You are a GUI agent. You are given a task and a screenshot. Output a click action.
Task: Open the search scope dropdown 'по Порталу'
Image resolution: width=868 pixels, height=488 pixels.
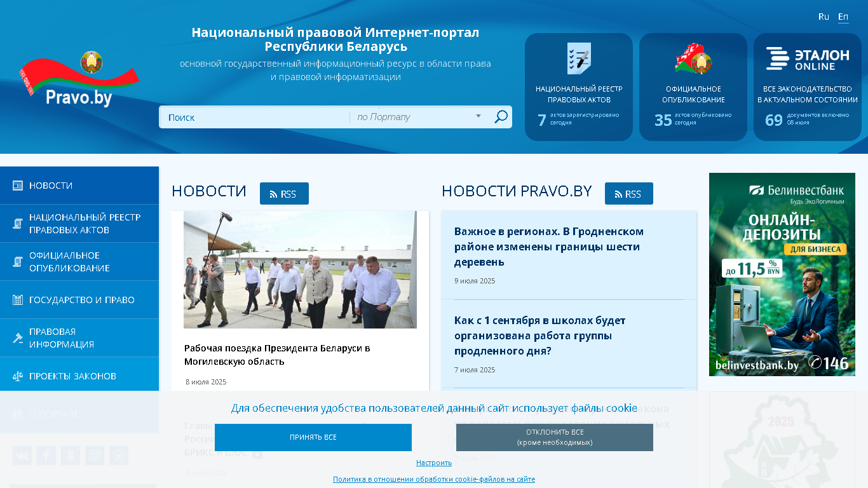419,117
